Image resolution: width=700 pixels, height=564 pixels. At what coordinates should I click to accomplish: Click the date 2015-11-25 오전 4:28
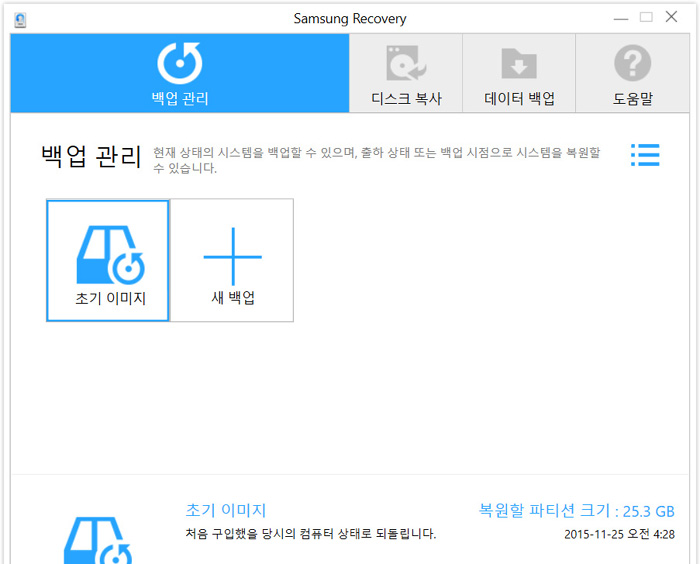[619, 534]
